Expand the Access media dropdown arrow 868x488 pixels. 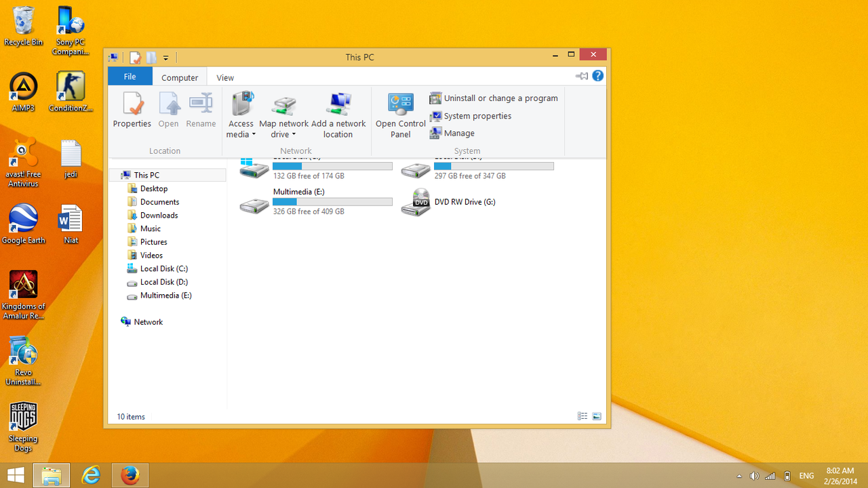(254, 134)
